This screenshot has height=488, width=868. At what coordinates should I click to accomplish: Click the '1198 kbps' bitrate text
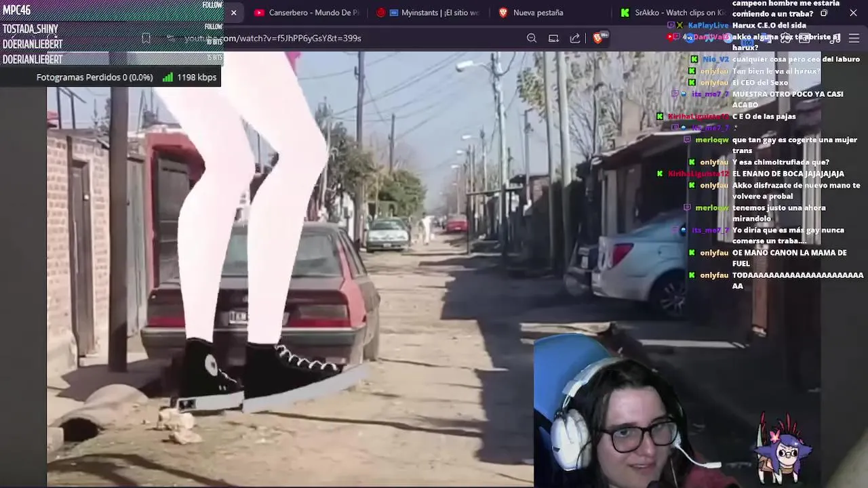tap(197, 77)
